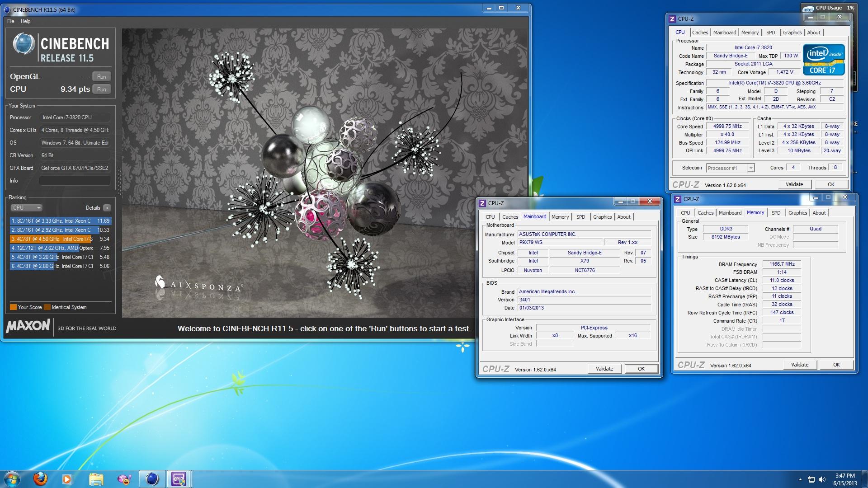Open Firefox from the taskbar
868x488 pixels.
click(x=40, y=479)
